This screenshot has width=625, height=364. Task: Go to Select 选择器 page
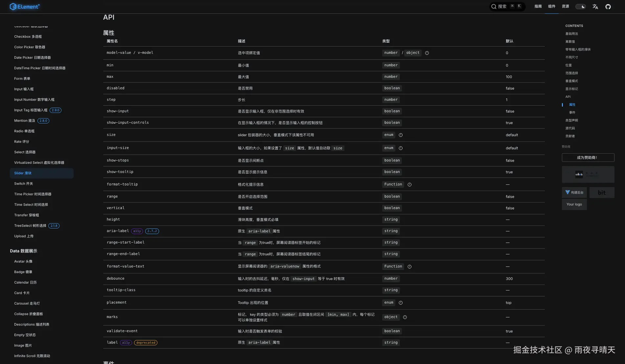click(x=25, y=152)
